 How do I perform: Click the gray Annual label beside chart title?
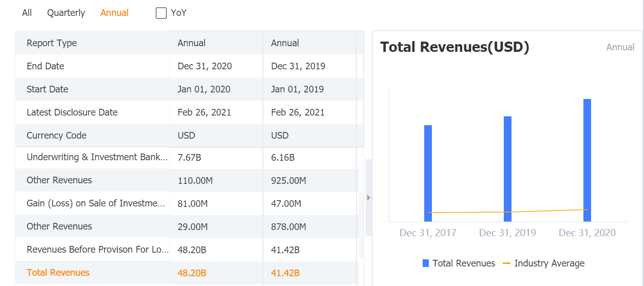point(620,47)
